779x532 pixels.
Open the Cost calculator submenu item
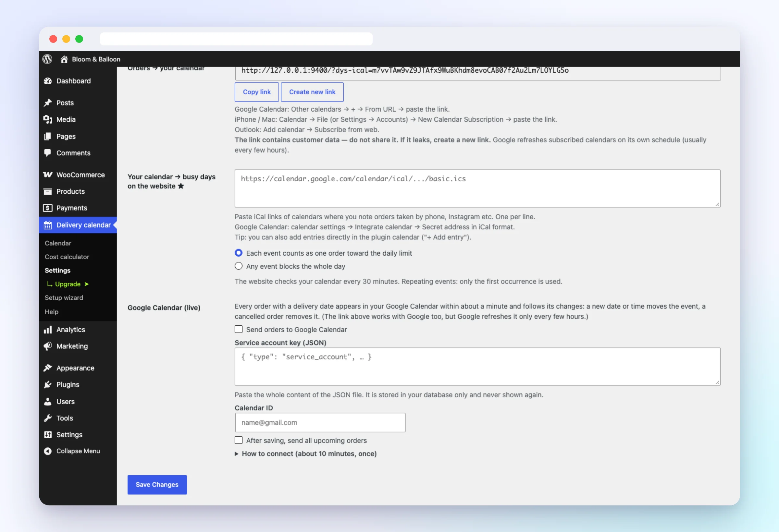pos(67,257)
